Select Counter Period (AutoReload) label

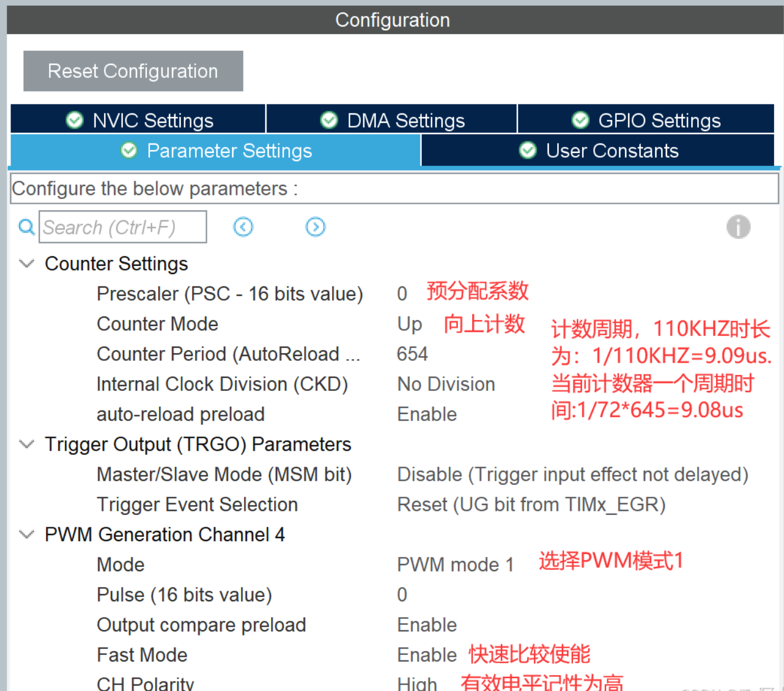(x=228, y=354)
